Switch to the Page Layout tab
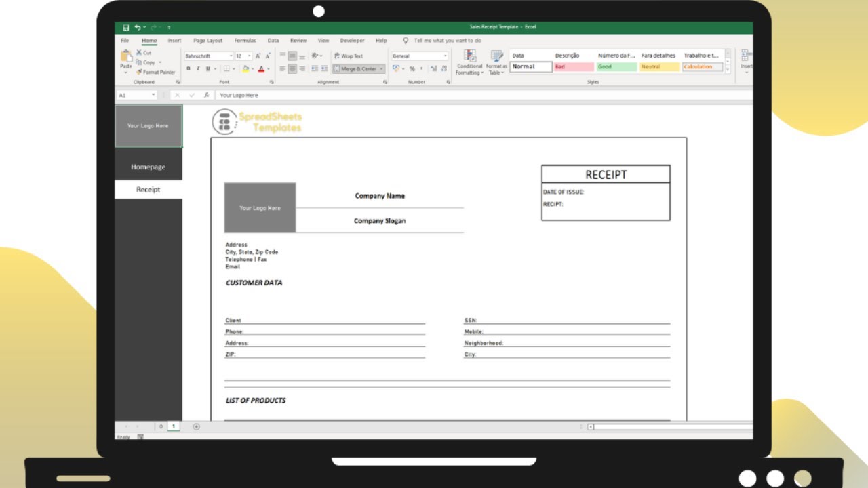The height and width of the screenshot is (488, 868). pos(208,41)
